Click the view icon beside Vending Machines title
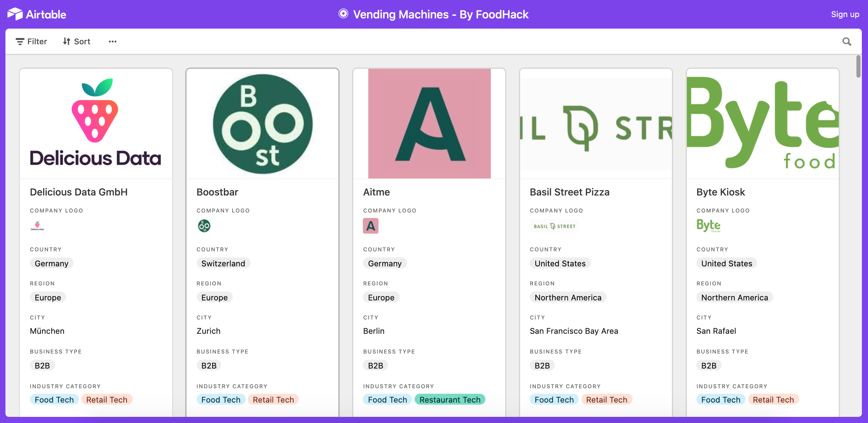The image size is (868, 423). pos(343,14)
